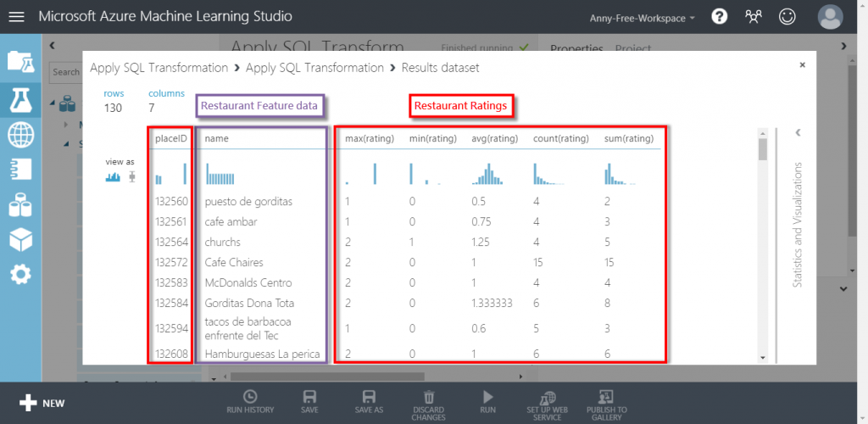This screenshot has height=424, width=868.
Task: Click cell puesto de gorditas
Action: coord(248,202)
